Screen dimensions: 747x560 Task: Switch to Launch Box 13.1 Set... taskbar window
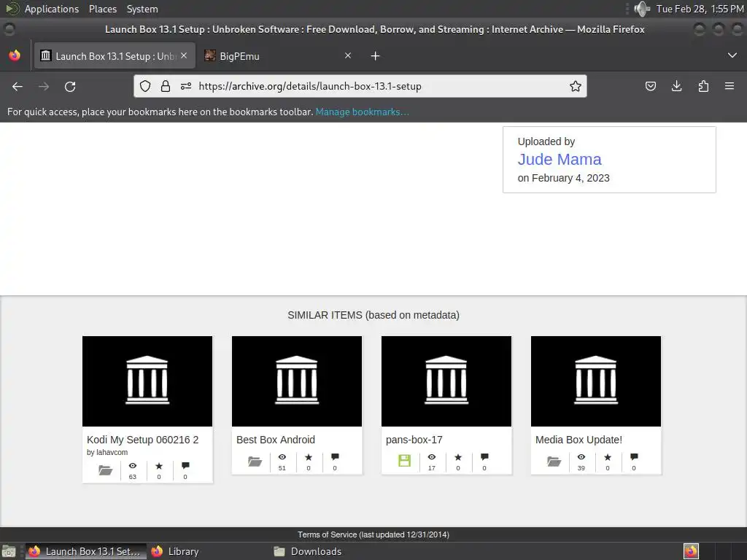tap(85, 551)
